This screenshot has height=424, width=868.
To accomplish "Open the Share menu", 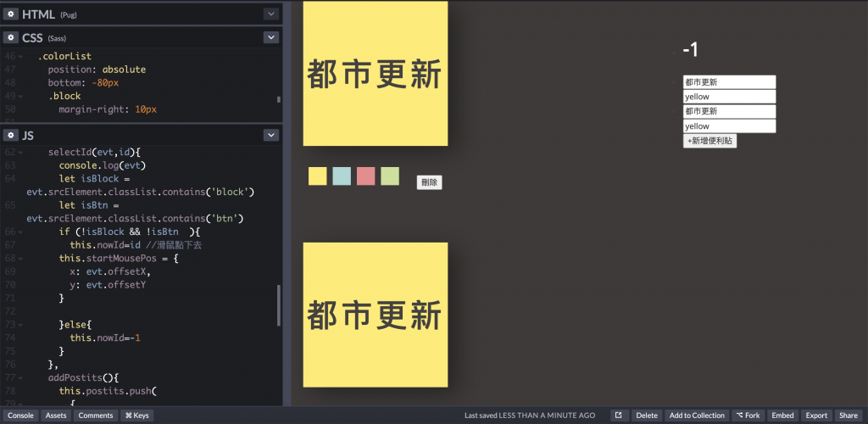I will click(849, 416).
